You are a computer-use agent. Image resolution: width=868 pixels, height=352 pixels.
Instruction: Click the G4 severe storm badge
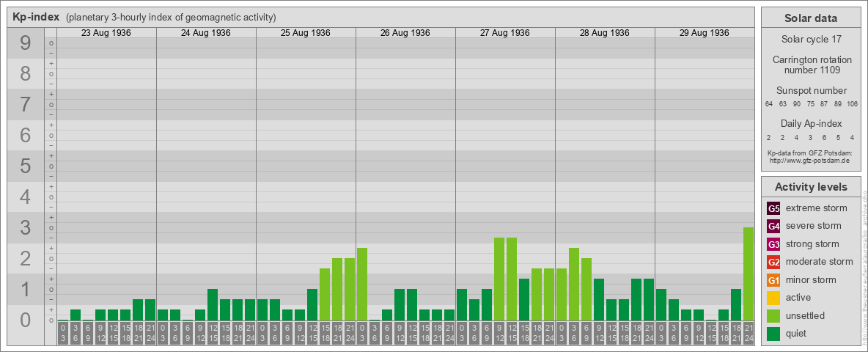774,227
